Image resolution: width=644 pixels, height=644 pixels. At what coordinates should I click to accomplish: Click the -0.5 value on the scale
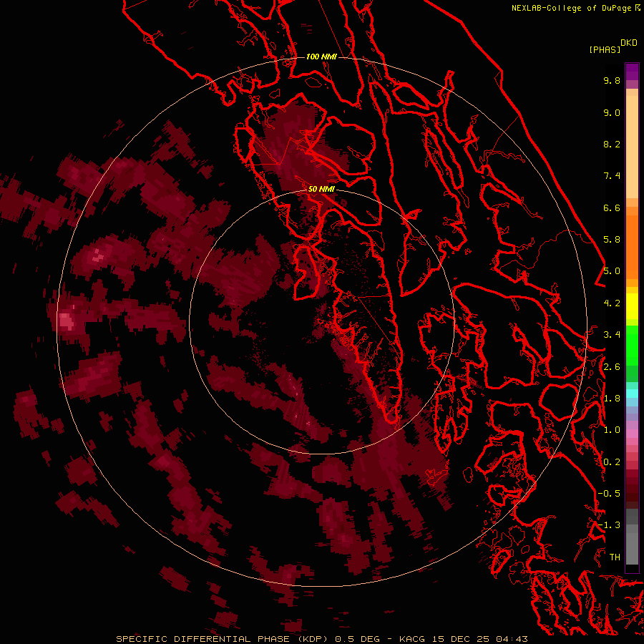[x=609, y=494]
